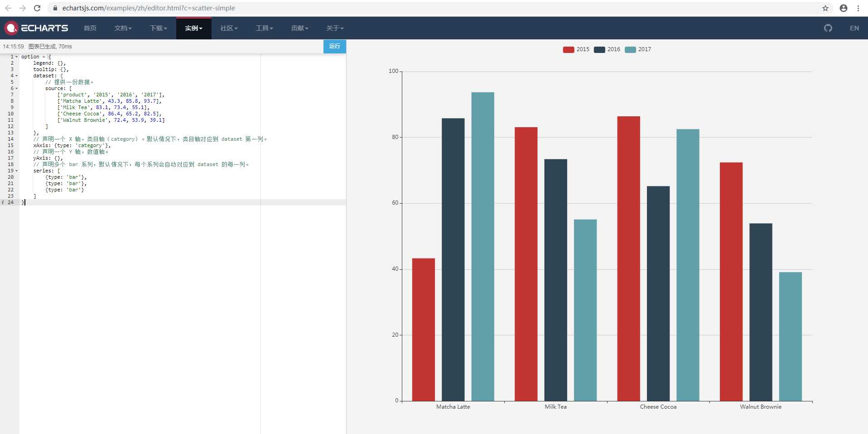Click the ECharts logo

(x=36, y=28)
